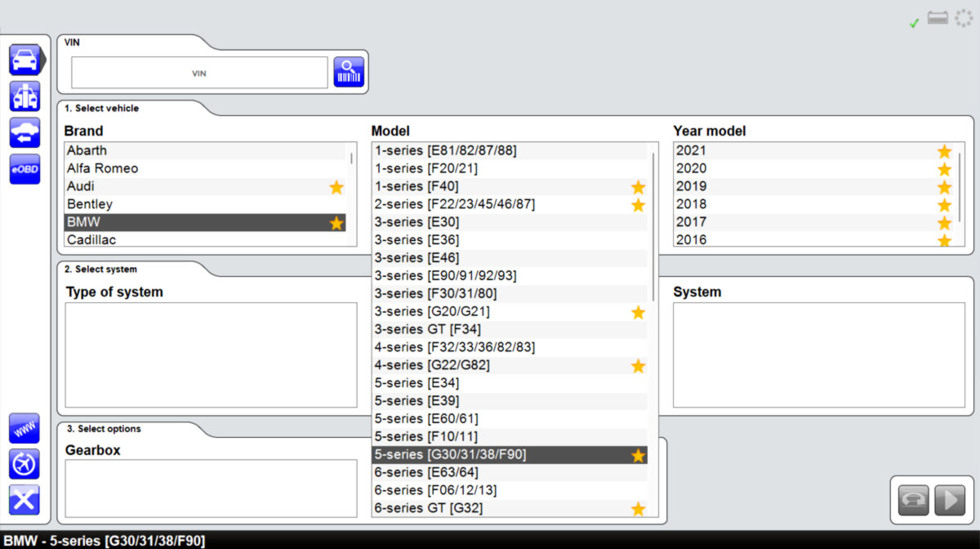980x549 pixels.
Task: Click the airplane flight recorder icon
Action: click(x=24, y=464)
